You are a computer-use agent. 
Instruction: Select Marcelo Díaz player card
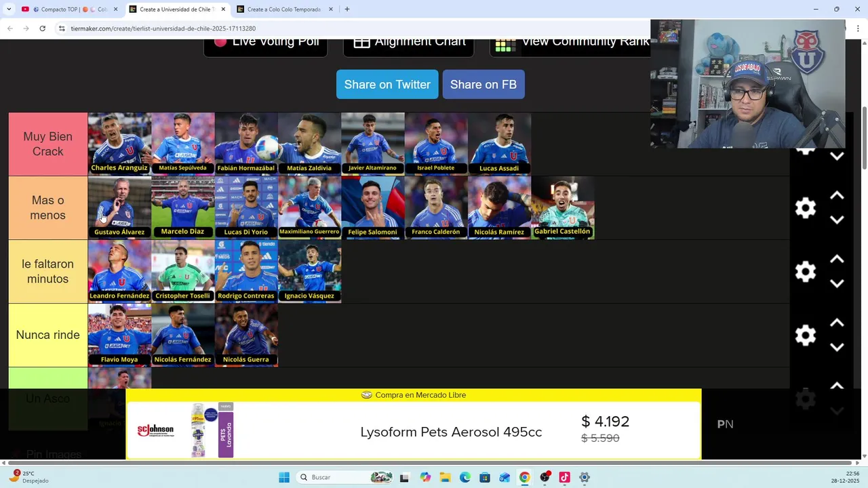[183, 207]
